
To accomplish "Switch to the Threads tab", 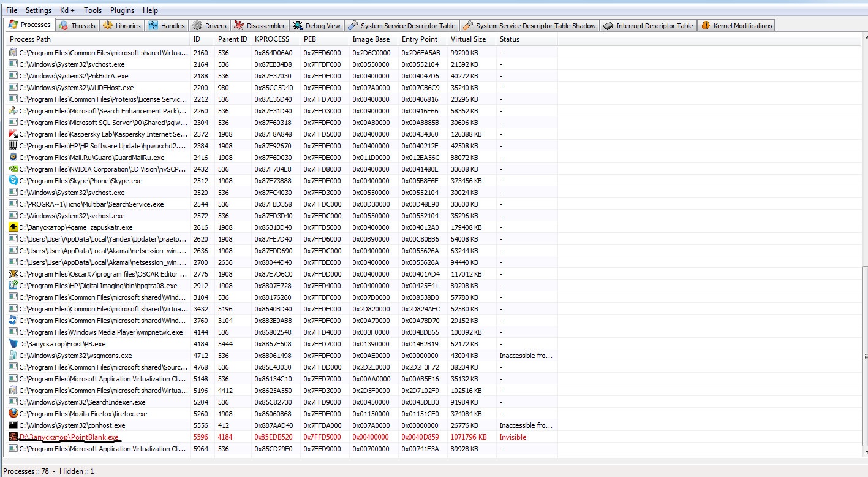I will click(x=77, y=26).
